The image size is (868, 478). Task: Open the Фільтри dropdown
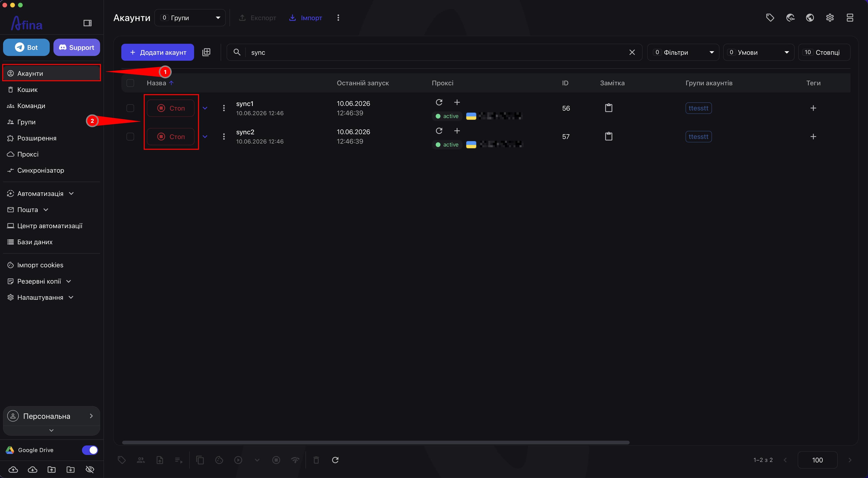tap(683, 52)
